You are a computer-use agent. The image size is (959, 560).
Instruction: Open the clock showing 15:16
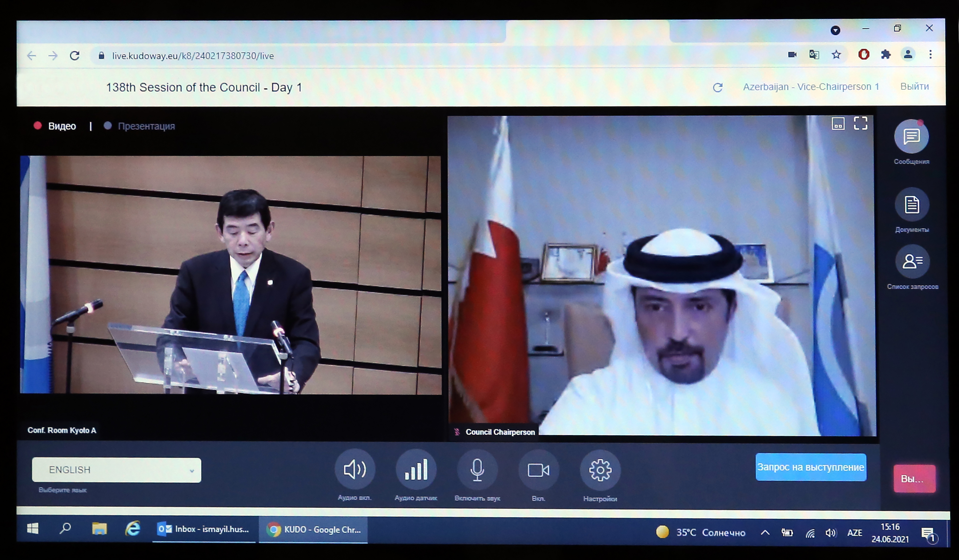[x=890, y=533]
